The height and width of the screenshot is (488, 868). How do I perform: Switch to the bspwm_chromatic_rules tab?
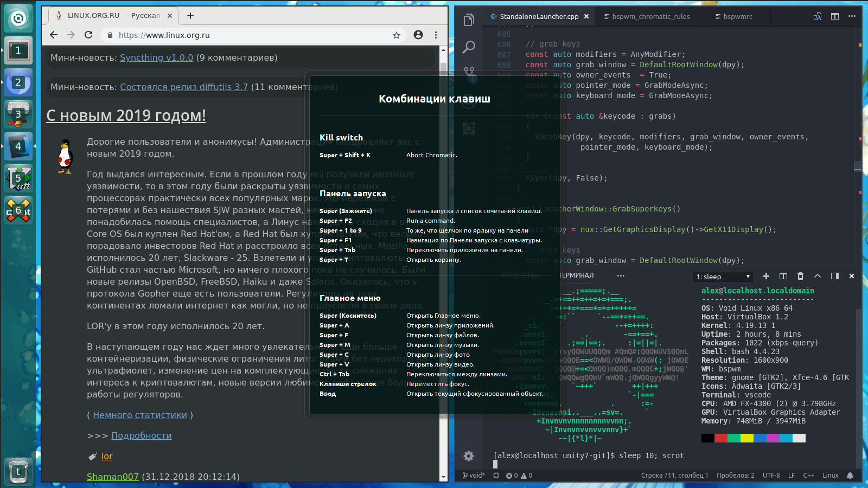651,16
